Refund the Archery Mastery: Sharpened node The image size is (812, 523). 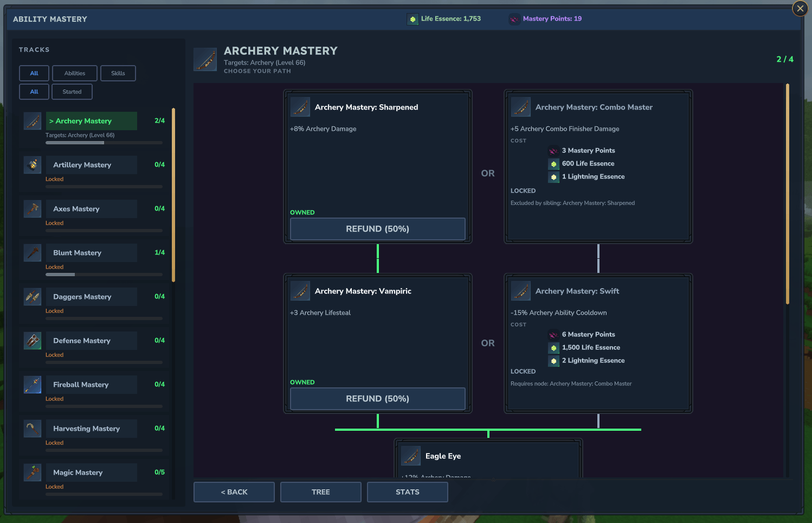(378, 229)
